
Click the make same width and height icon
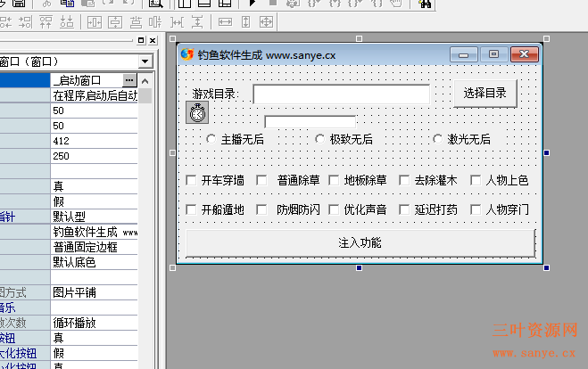[x=266, y=22]
